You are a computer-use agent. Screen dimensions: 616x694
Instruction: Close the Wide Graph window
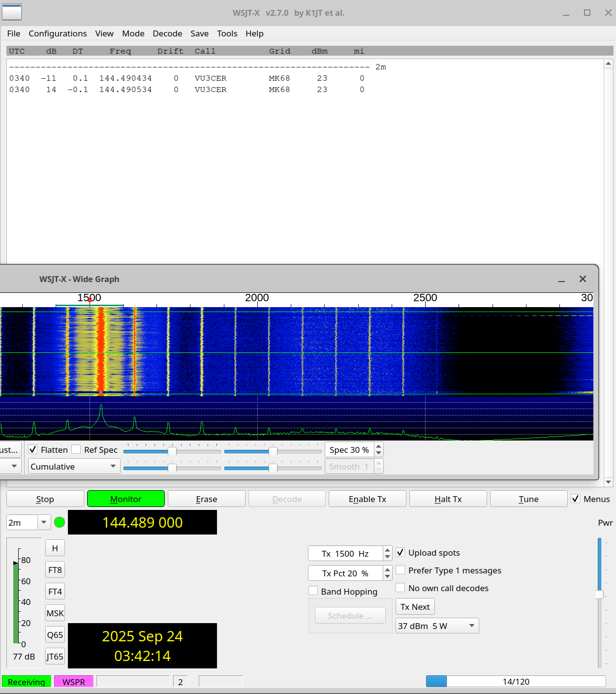pos(583,279)
